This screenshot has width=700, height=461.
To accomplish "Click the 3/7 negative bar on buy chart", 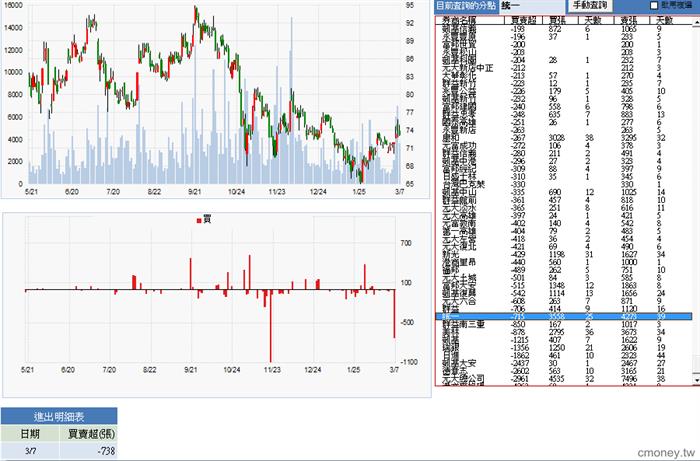I will pyautogui.click(x=394, y=313).
